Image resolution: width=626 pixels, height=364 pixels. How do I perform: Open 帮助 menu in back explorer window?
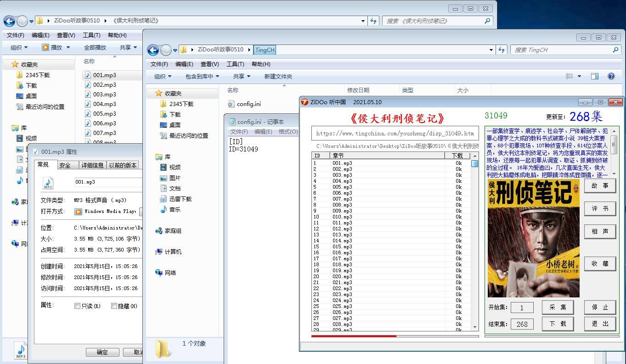click(117, 35)
